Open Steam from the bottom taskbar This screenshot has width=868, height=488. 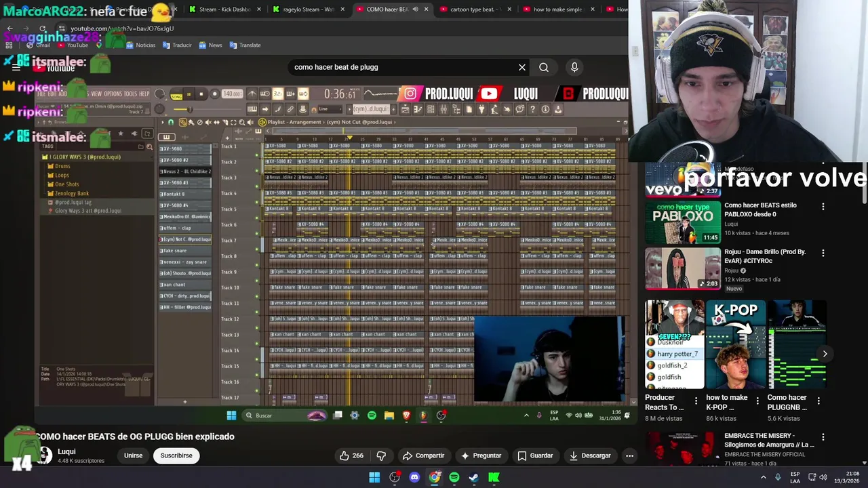point(474,477)
